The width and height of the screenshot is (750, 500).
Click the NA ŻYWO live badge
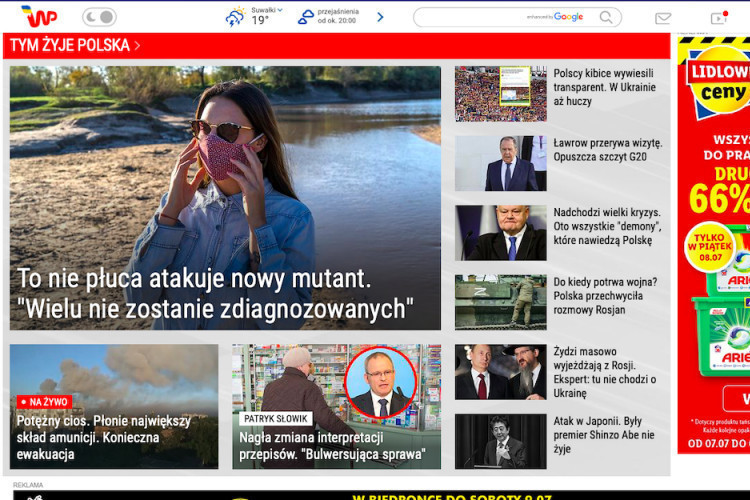(x=44, y=401)
